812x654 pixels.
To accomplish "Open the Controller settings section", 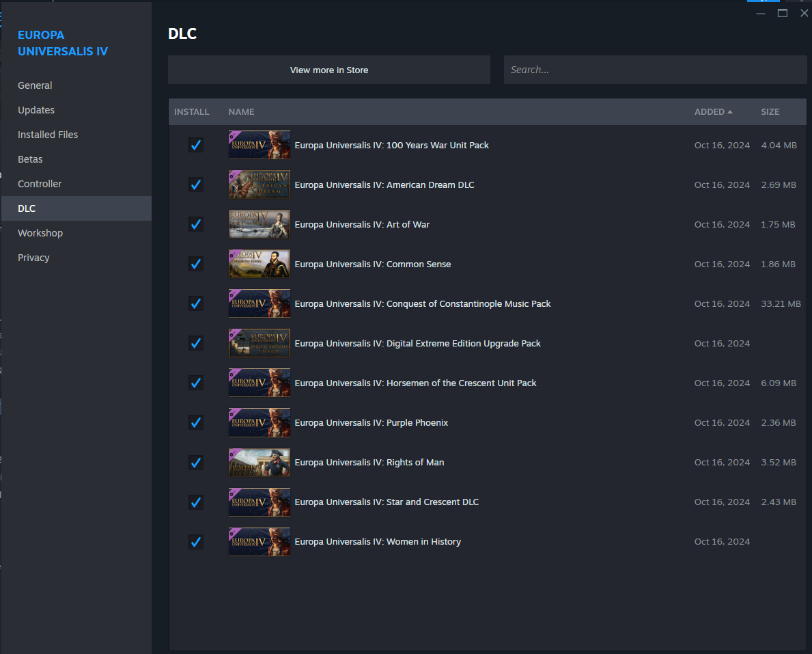I will 40,184.
